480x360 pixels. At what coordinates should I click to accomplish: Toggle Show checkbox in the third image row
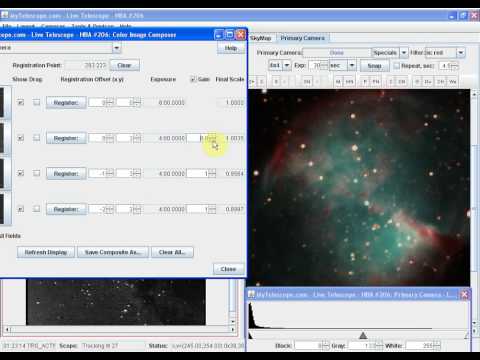click(x=21, y=173)
